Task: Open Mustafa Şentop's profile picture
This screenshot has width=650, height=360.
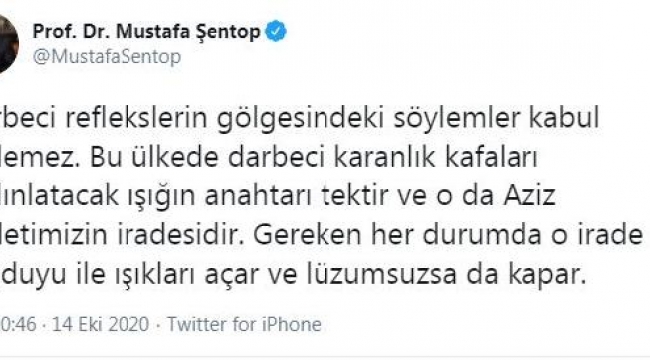Action: (x=9, y=44)
